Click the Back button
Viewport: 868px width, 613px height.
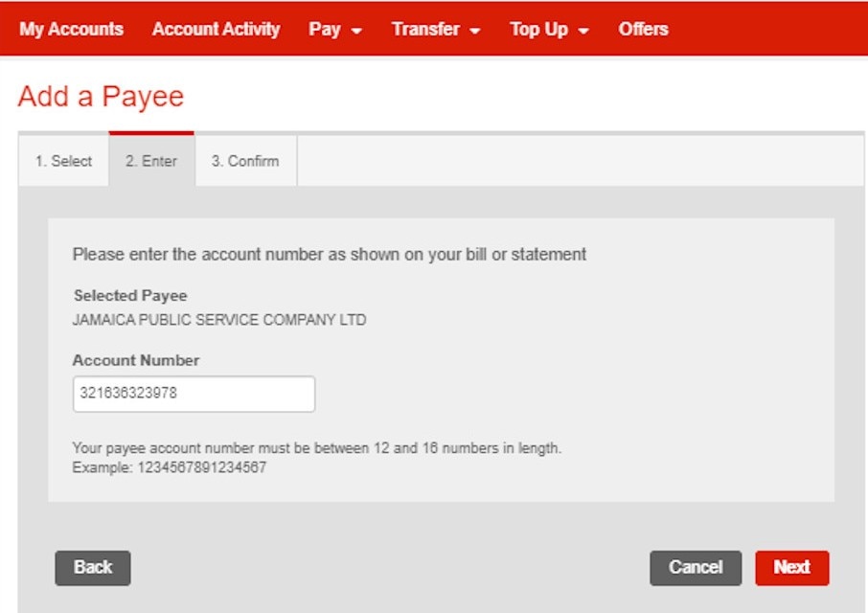[x=92, y=567]
